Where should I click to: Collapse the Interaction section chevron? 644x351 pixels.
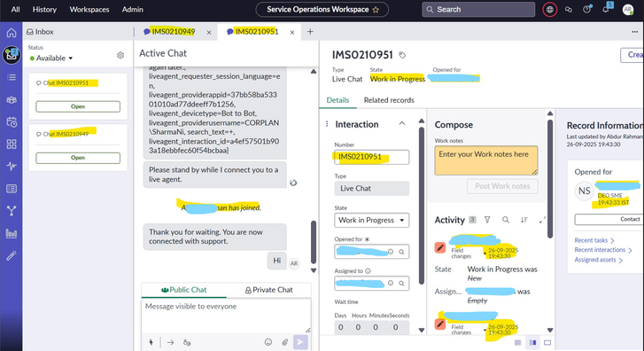click(x=402, y=124)
